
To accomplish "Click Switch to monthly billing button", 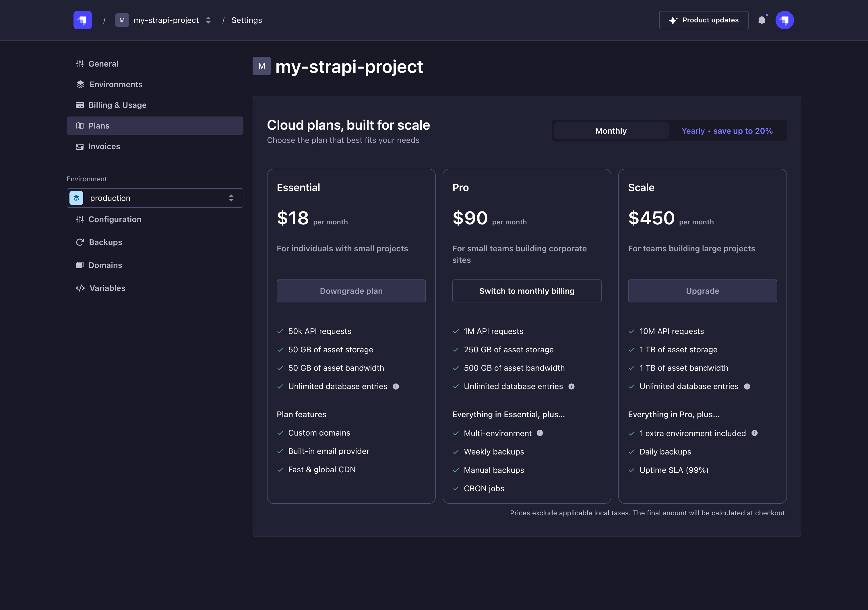I will pyautogui.click(x=527, y=291).
